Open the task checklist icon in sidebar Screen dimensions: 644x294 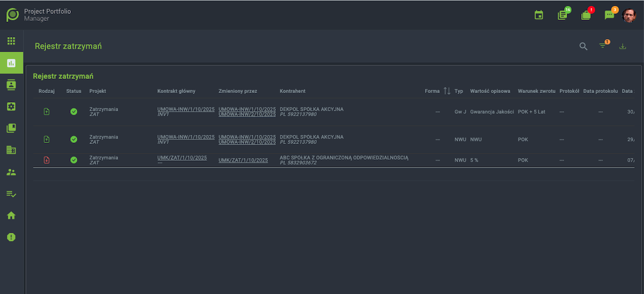click(x=11, y=193)
